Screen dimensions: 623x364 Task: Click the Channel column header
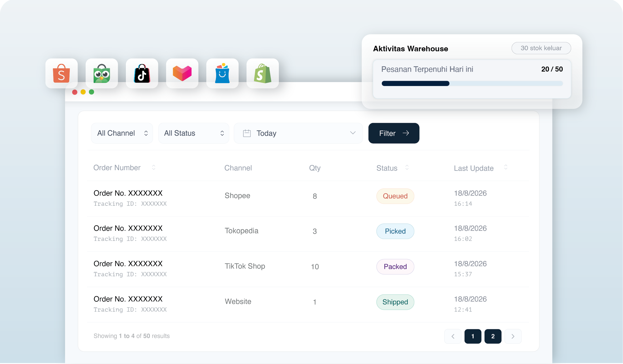click(238, 168)
